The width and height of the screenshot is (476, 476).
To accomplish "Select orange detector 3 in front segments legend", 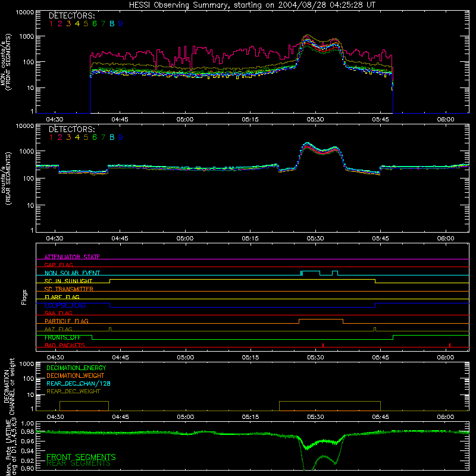I will (x=68, y=24).
